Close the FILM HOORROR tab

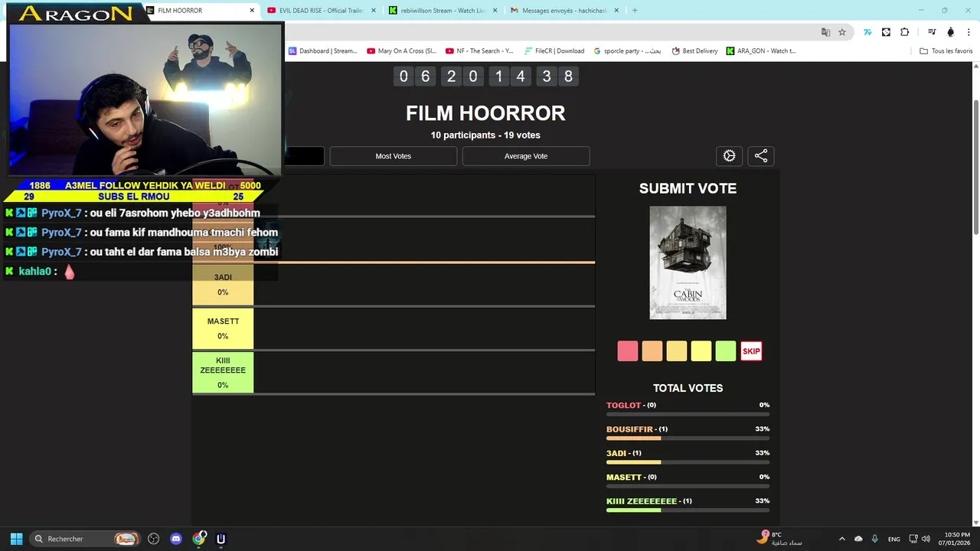point(252,11)
